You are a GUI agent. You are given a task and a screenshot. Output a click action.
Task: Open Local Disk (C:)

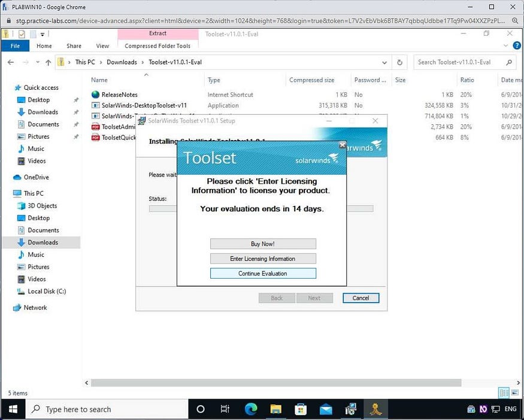47,291
